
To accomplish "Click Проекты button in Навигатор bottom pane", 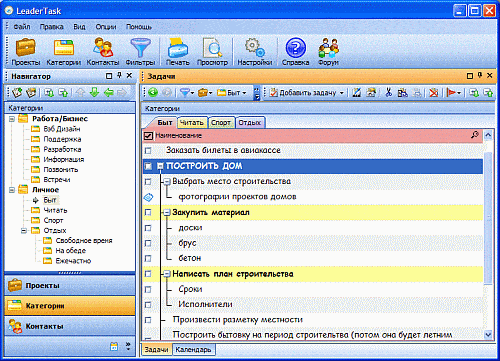I will pos(70,285).
